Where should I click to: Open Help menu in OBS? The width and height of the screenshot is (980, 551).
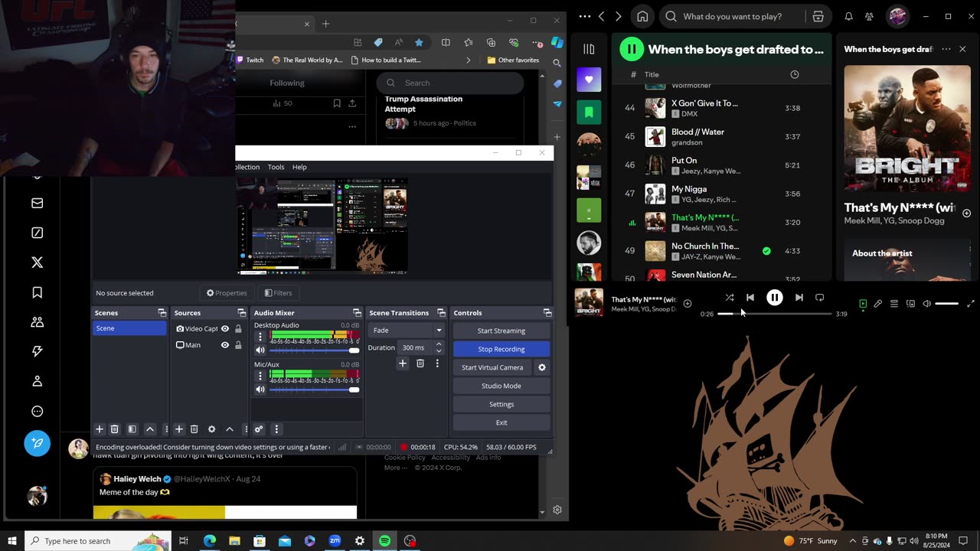(299, 167)
